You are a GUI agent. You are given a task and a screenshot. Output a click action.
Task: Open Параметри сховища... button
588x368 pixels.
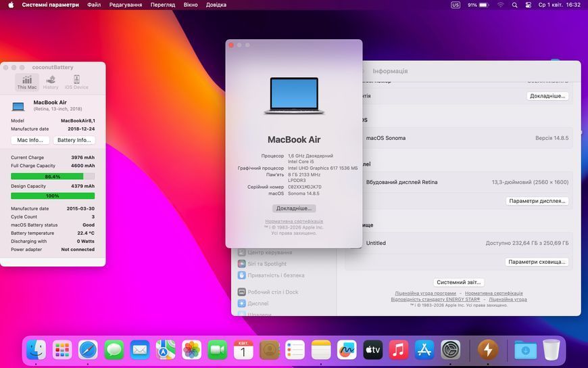point(537,262)
